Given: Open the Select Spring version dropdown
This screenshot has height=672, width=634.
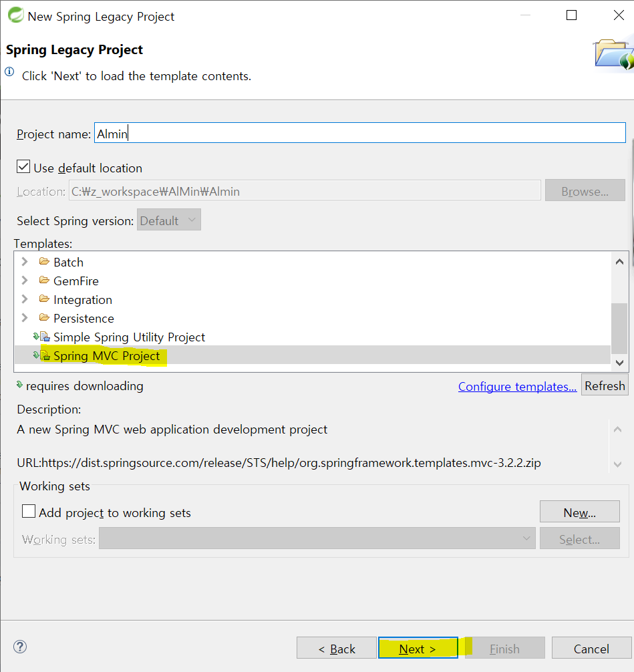Looking at the screenshot, I should click(x=169, y=220).
